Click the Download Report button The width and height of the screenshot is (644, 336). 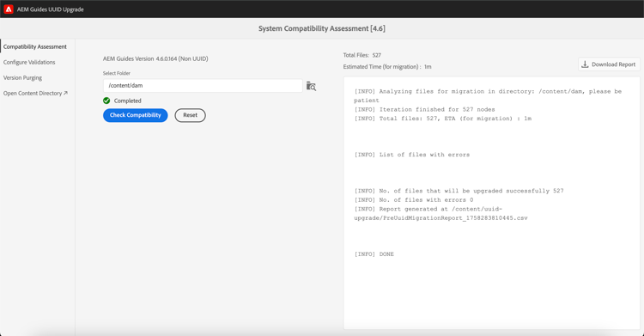point(609,64)
